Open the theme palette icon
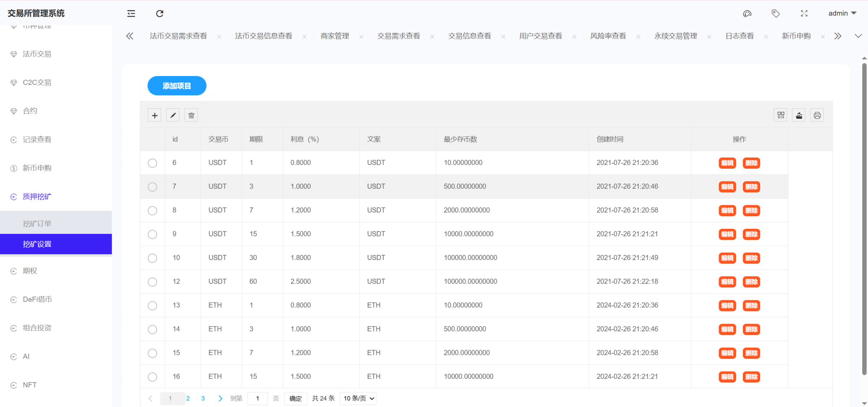The width and height of the screenshot is (868, 407). (747, 13)
